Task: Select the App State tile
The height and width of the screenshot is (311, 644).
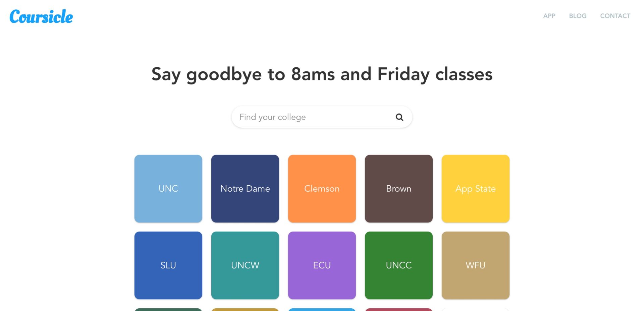Action: click(x=476, y=188)
